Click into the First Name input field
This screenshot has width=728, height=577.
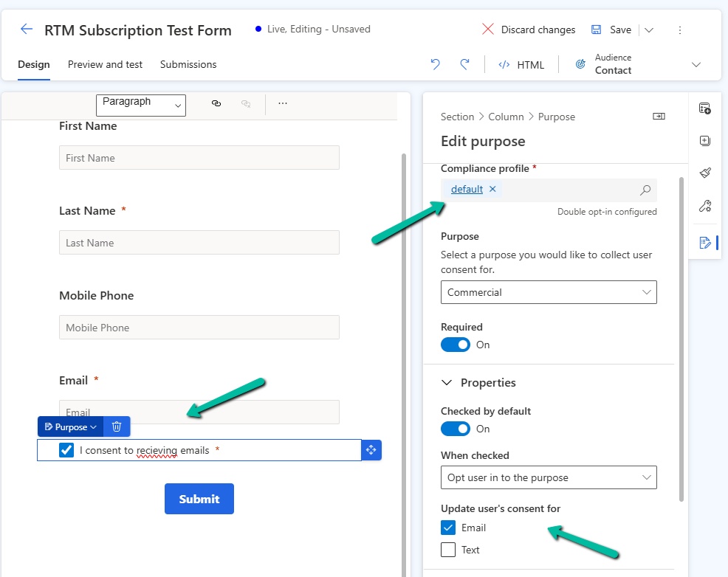pyautogui.click(x=199, y=158)
